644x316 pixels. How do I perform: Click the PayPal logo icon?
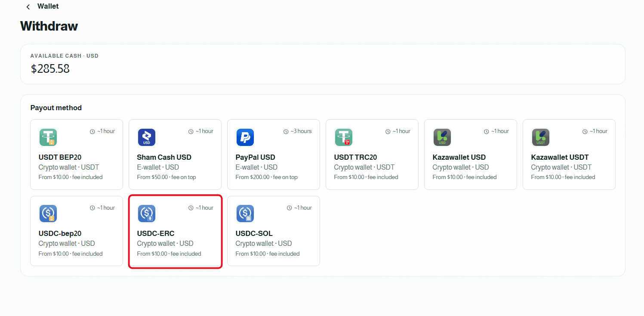[x=245, y=137]
